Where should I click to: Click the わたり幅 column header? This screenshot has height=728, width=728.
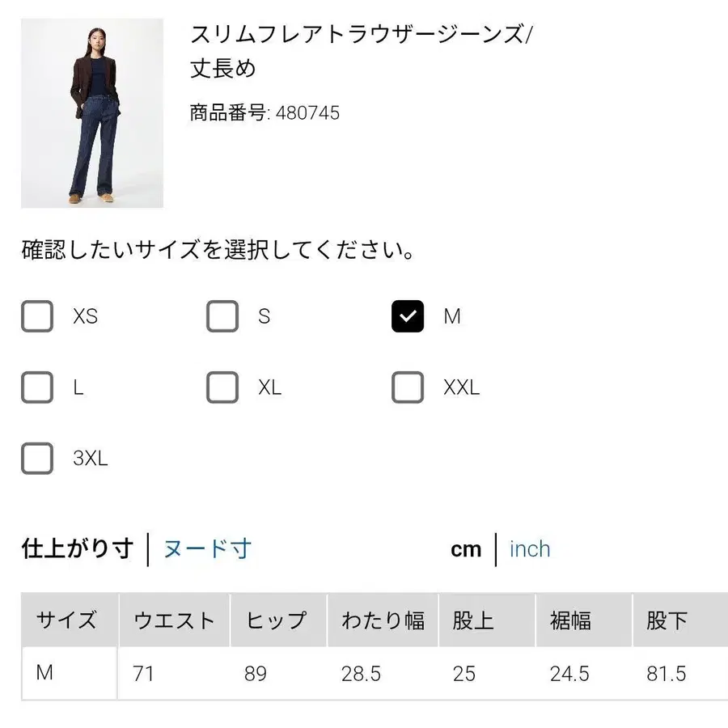click(x=382, y=620)
